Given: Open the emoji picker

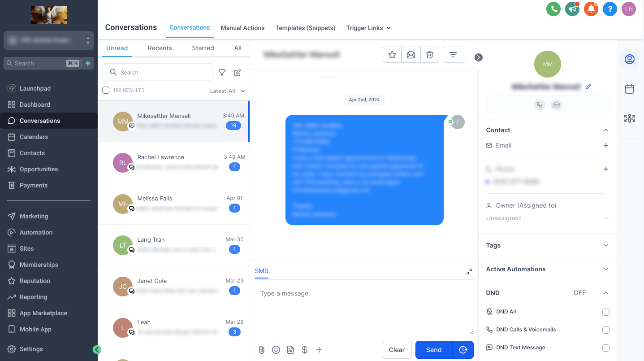Looking at the screenshot, I should 276,350.
